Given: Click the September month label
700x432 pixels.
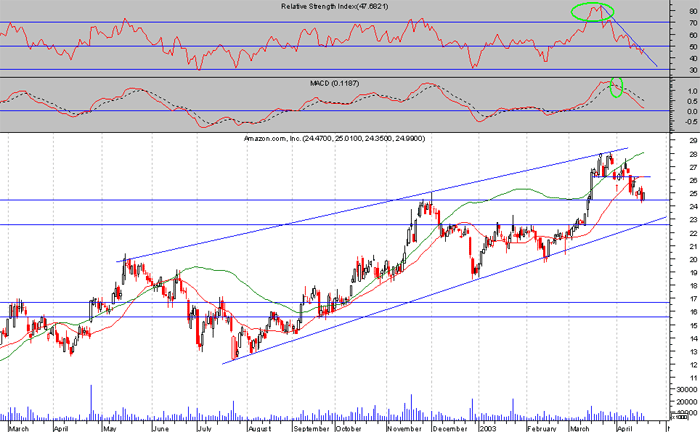Looking at the screenshot, I should pos(312,428).
